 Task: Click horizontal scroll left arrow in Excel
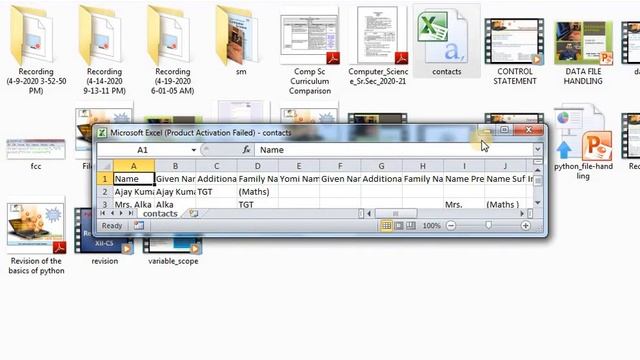click(369, 213)
